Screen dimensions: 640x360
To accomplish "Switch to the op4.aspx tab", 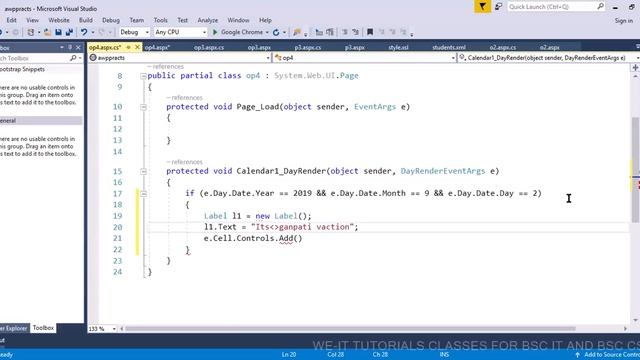I will coord(157,47).
